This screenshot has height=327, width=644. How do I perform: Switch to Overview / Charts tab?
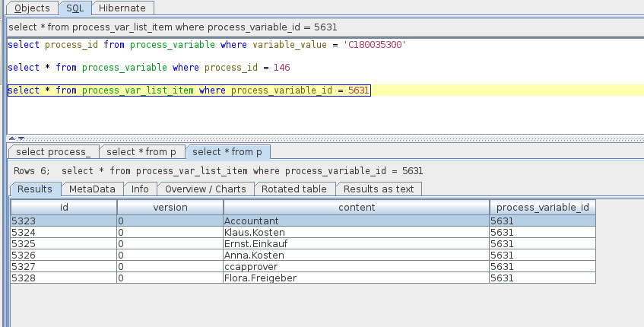(205, 189)
